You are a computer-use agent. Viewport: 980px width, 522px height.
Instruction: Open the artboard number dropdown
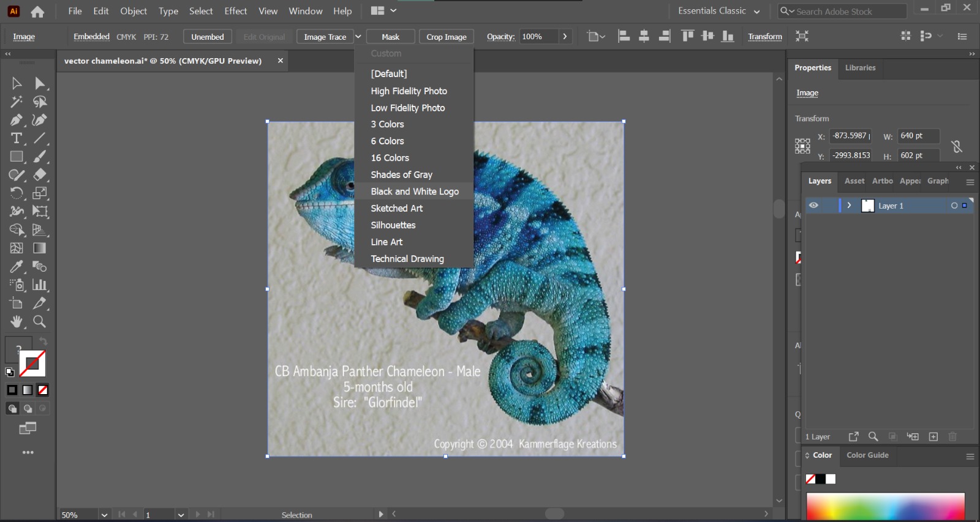click(181, 515)
